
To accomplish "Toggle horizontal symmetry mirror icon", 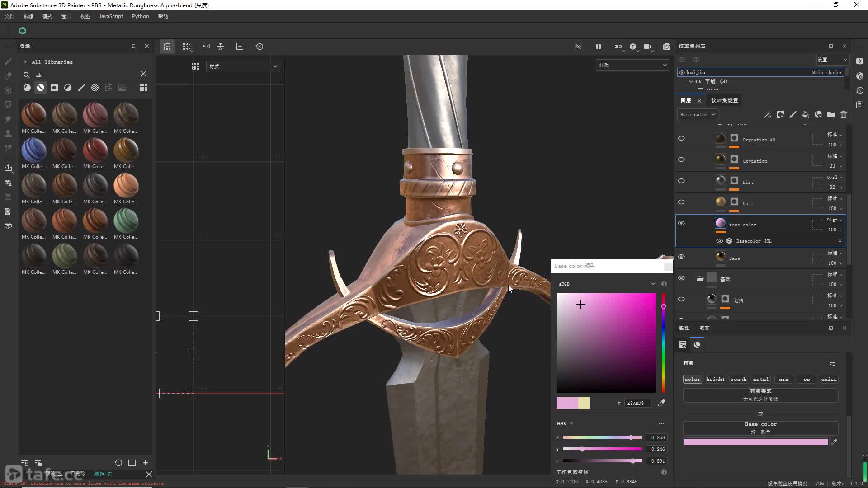I will click(206, 47).
